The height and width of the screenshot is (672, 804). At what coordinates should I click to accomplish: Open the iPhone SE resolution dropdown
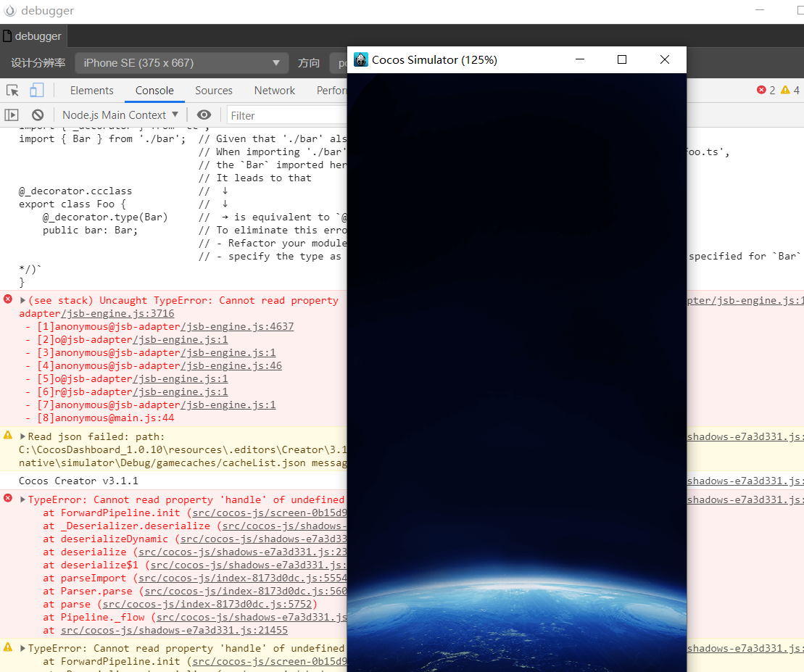tap(182, 63)
